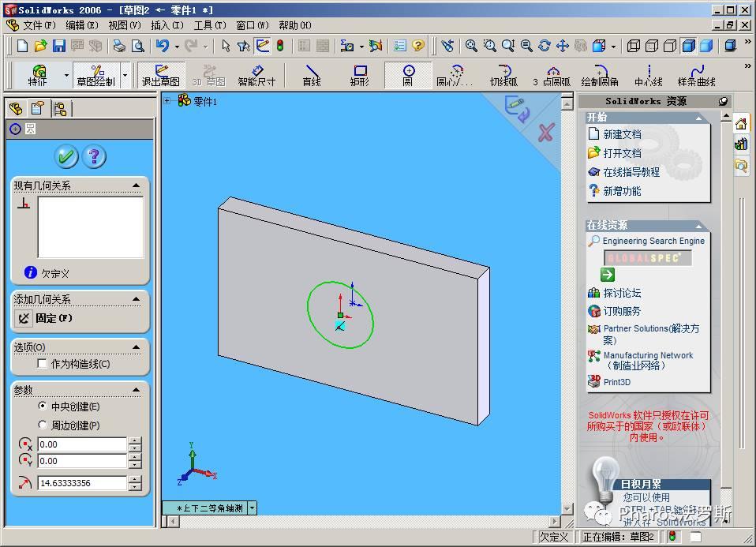Select the Line (直线) sketch tool
This screenshot has height=547, width=756.
[312, 76]
